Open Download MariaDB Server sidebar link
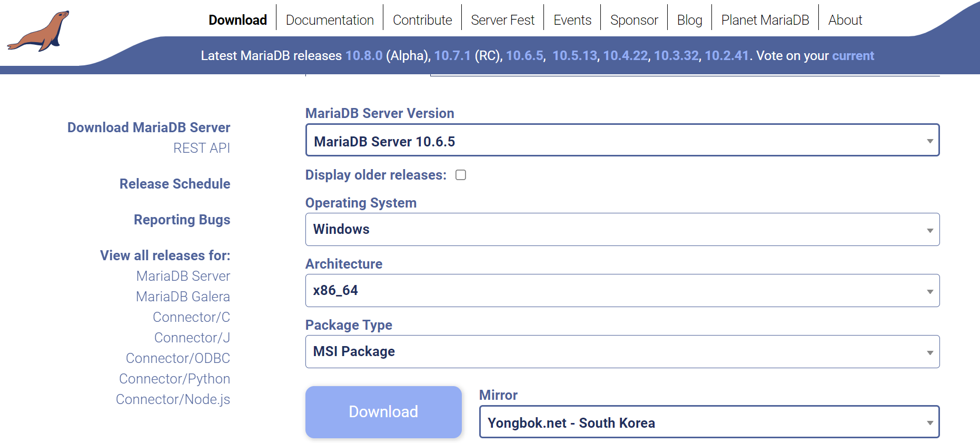 [149, 127]
